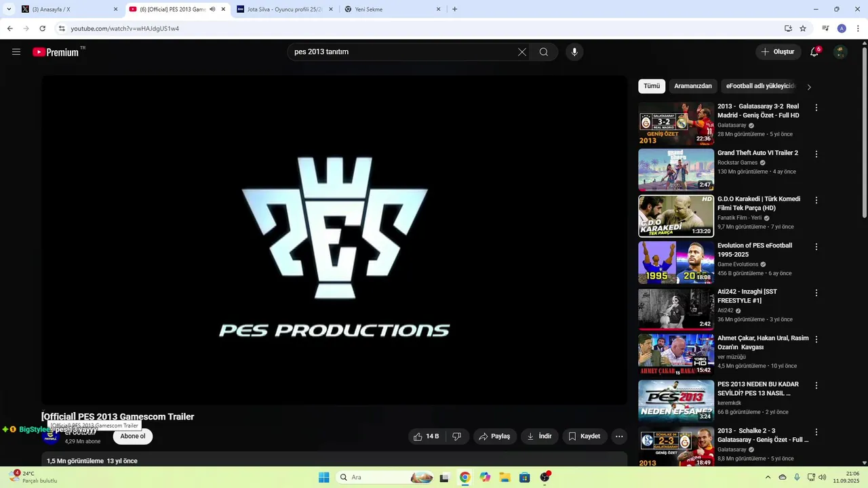Install app icon in address bar
Viewport: 868px width, 488px height.
point(788,28)
